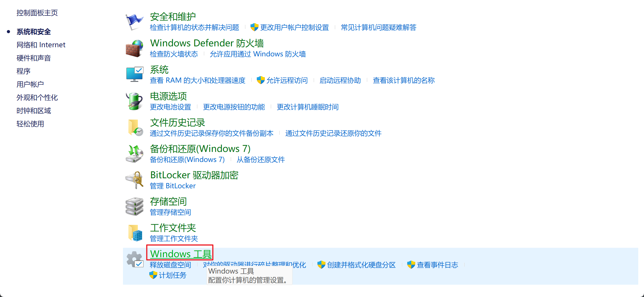Screen dimensions: 644x297
Task: Click the BitLocker lock and key icon
Action: (134, 180)
